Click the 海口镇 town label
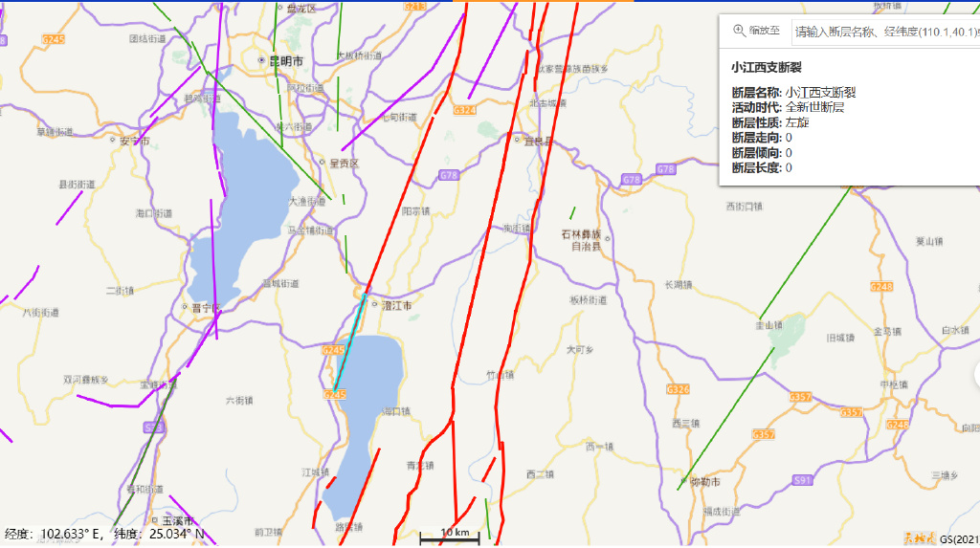 396,412
